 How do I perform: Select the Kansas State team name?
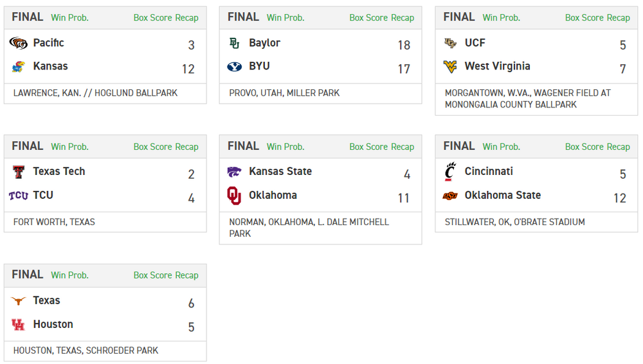click(280, 171)
